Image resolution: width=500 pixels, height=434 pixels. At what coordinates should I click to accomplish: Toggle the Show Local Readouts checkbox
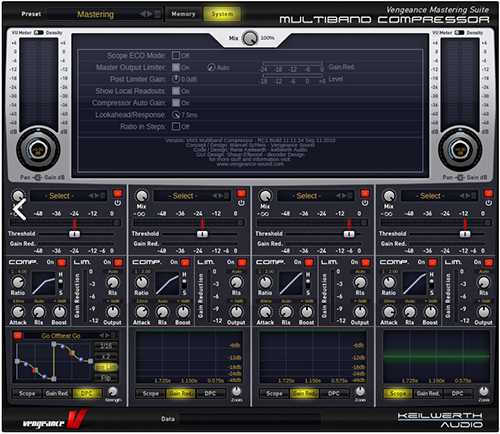(x=176, y=91)
